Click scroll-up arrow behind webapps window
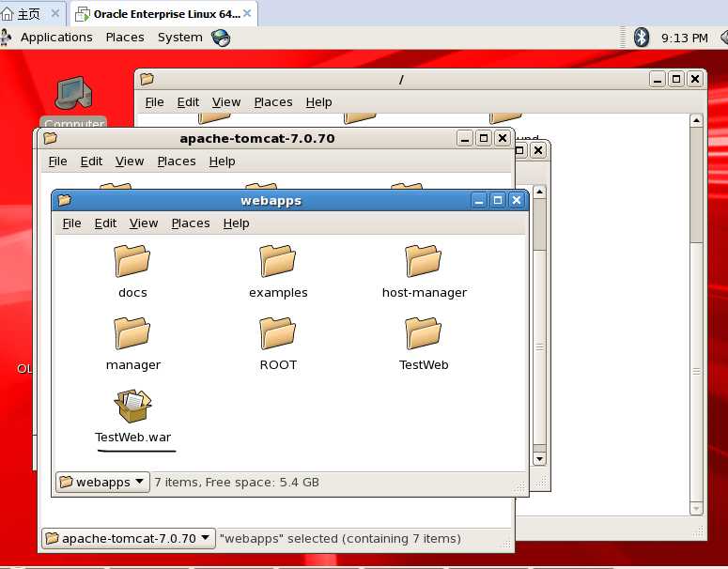The image size is (728, 569). click(x=539, y=192)
